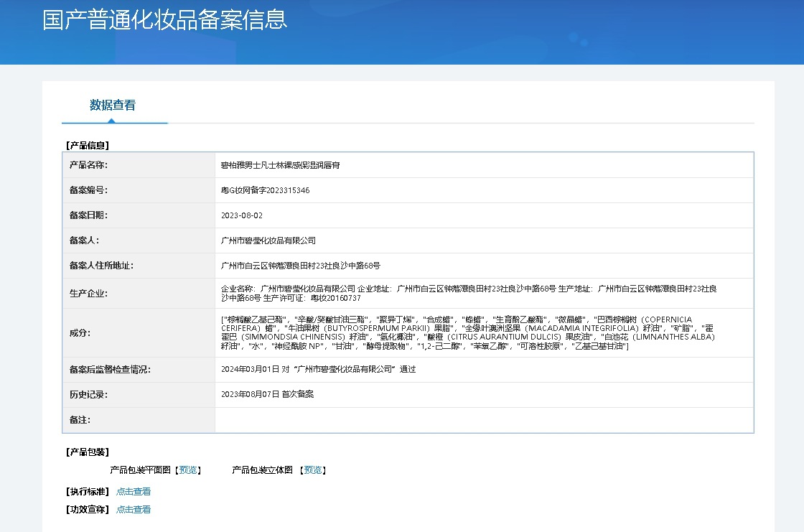Click the 备案人住所地址 label cell
The image size is (804, 532).
(139, 265)
